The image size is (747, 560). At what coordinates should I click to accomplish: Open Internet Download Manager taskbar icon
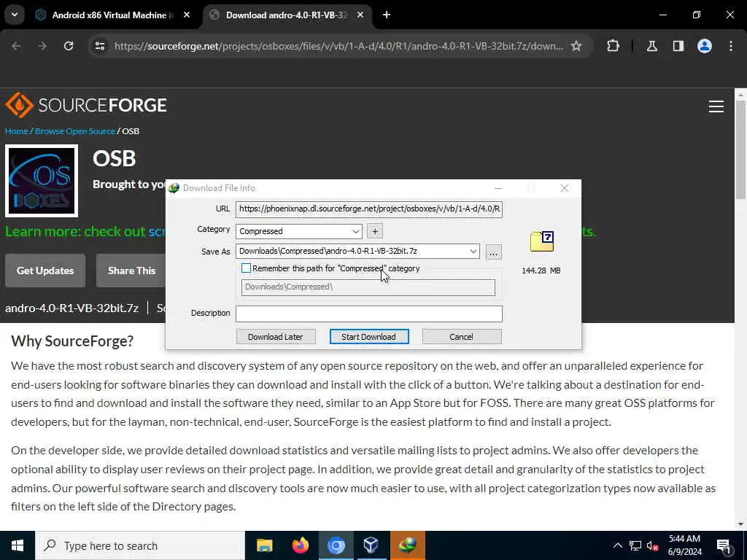pos(407,545)
